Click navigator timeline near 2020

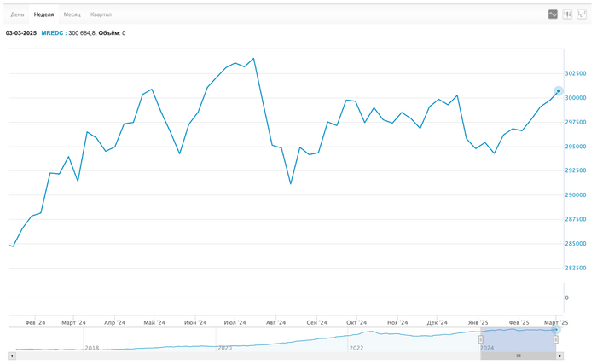coord(225,347)
